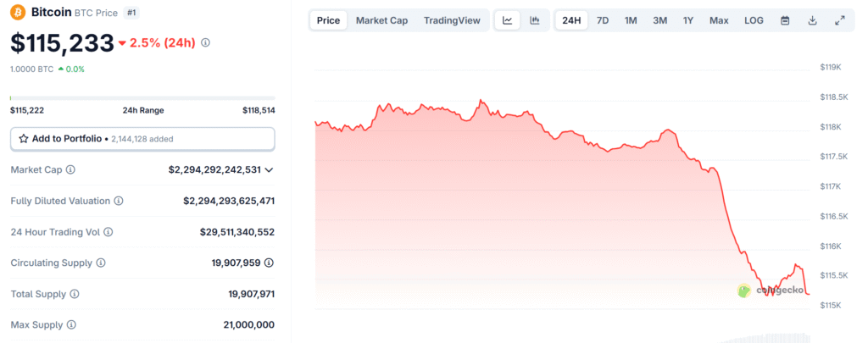Open the TradingView tab
Viewport: 868px width, 343px height.
coord(452,20)
